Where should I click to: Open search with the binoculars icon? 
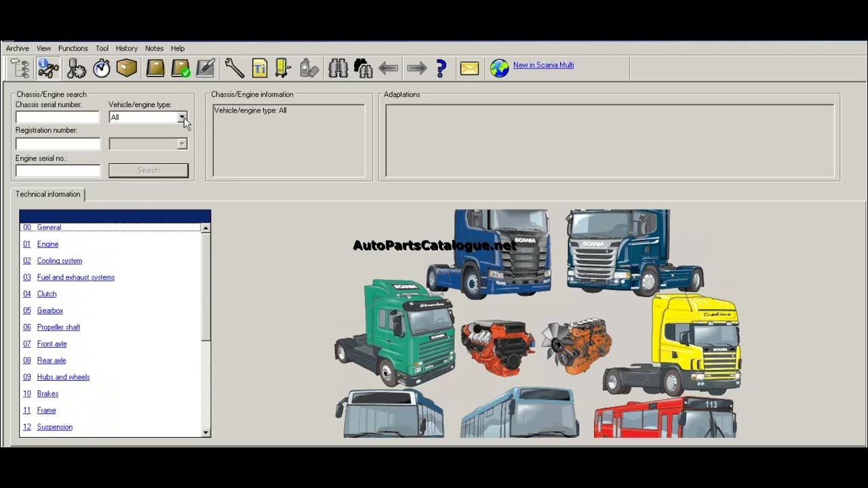338,68
